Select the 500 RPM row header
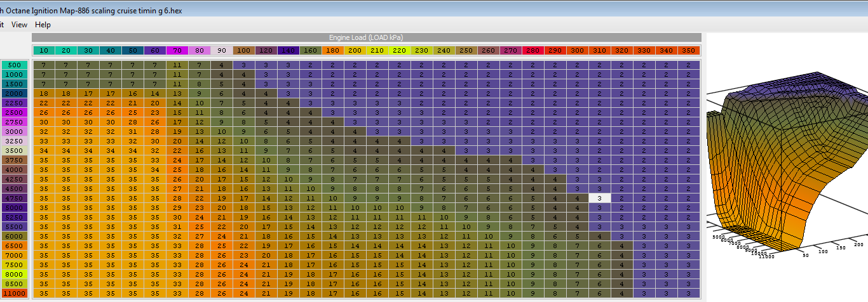 pos(15,65)
